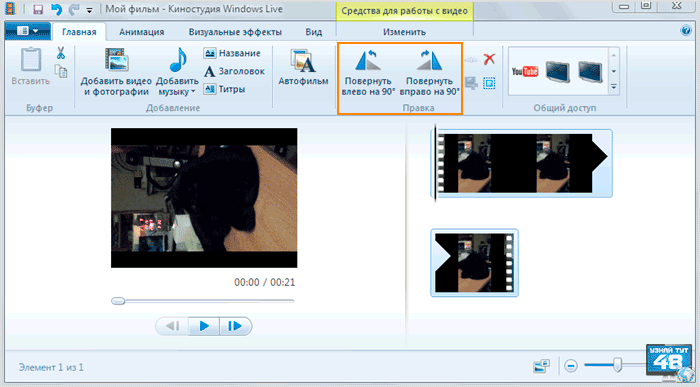Share the movie to YouTube
This screenshot has height=387, width=700.
pos(525,71)
